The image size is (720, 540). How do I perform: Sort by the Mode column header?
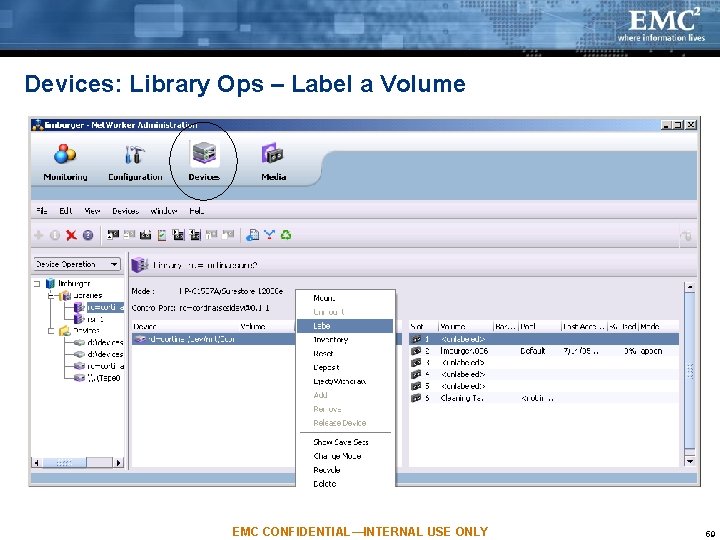(658, 326)
